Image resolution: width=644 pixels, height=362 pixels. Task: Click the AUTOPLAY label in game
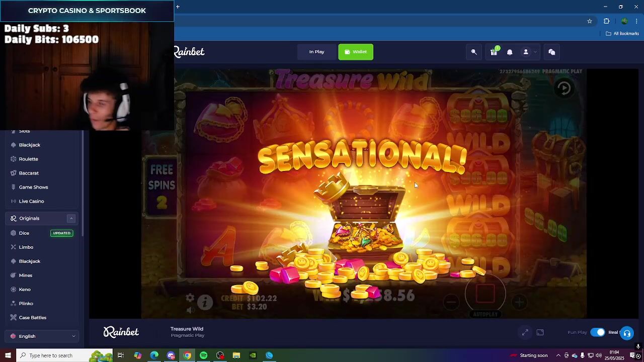tap(486, 314)
